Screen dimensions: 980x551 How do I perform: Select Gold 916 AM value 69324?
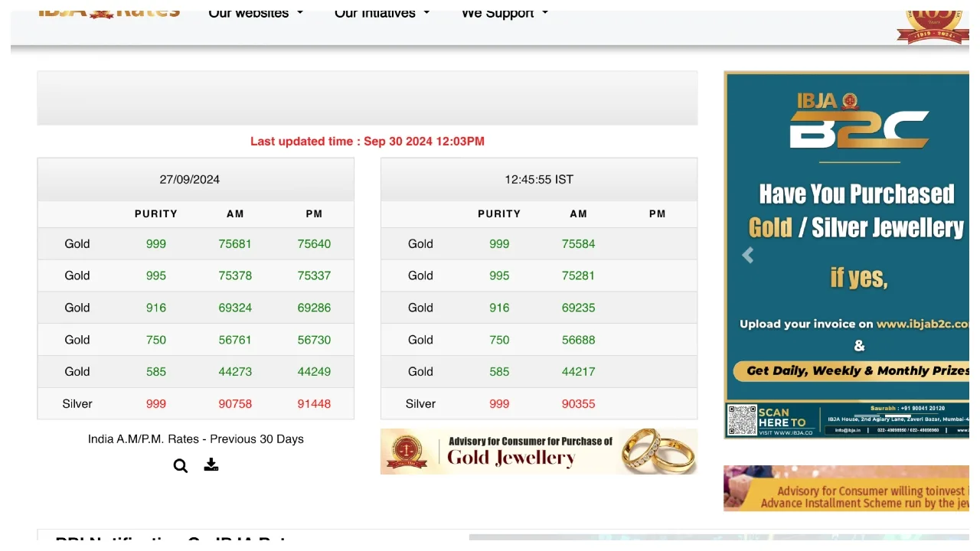point(235,308)
